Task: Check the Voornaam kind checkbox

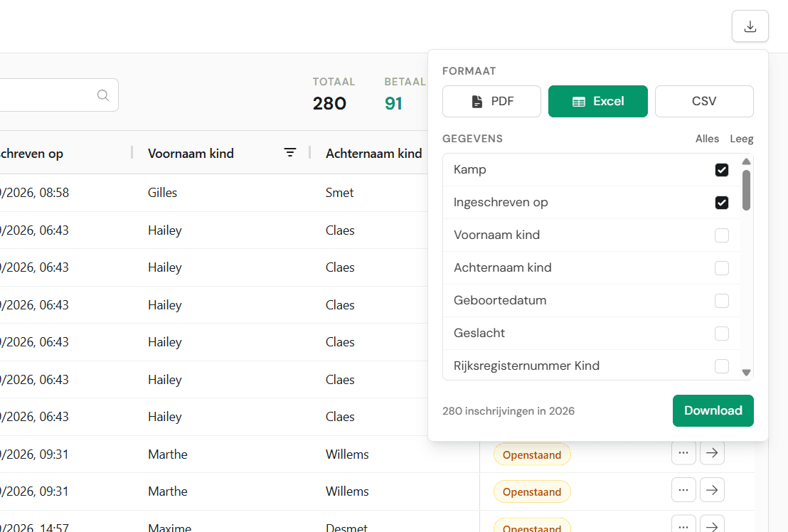Action: 722,235
